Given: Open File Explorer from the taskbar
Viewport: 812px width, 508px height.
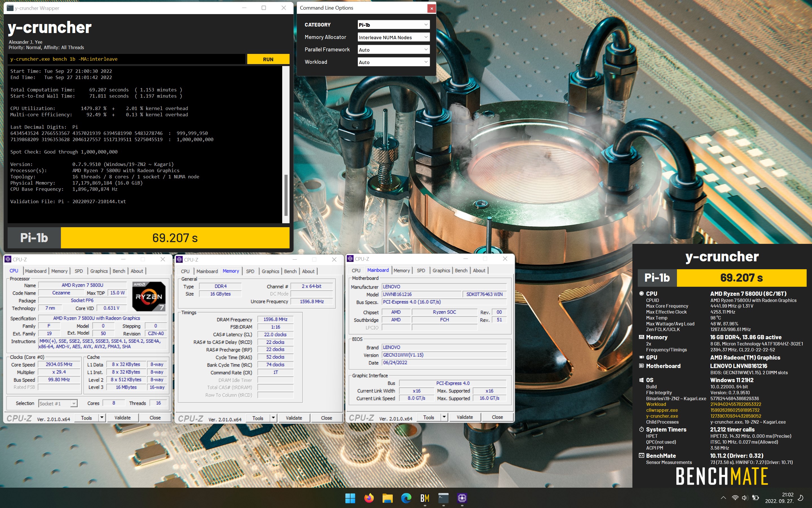Looking at the screenshot, I should (x=388, y=498).
